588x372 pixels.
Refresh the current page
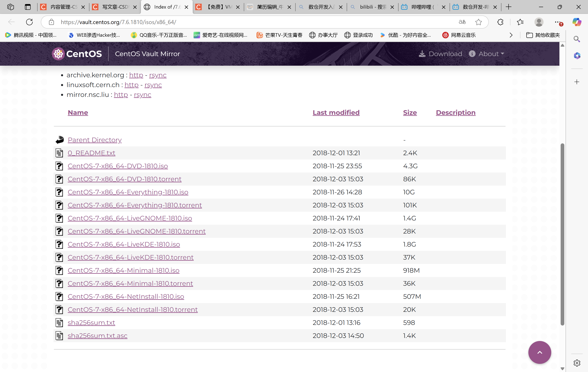[x=29, y=22]
